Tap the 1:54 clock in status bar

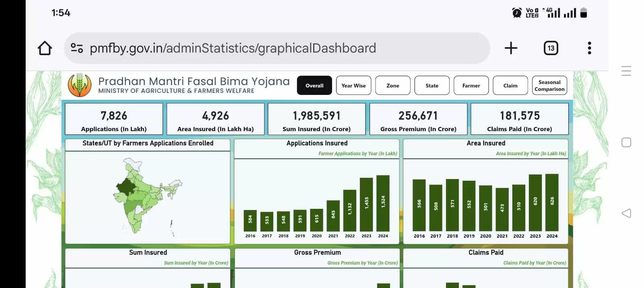(61, 13)
